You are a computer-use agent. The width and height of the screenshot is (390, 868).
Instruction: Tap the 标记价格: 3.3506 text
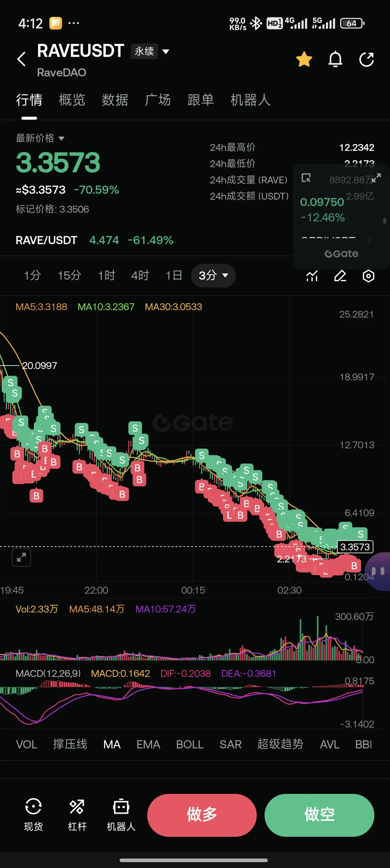pos(53,209)
